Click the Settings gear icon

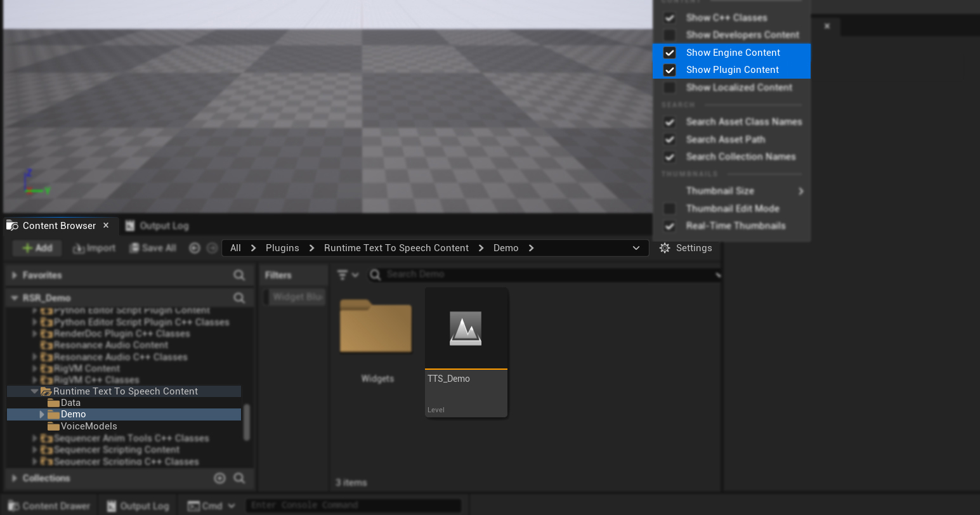(x=665, y=248)
